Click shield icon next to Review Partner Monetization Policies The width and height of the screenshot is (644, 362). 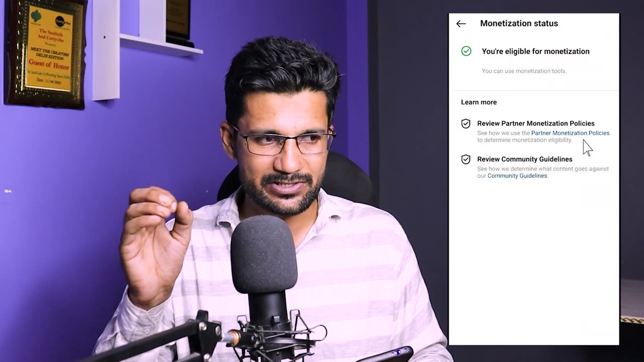(466, 123)
